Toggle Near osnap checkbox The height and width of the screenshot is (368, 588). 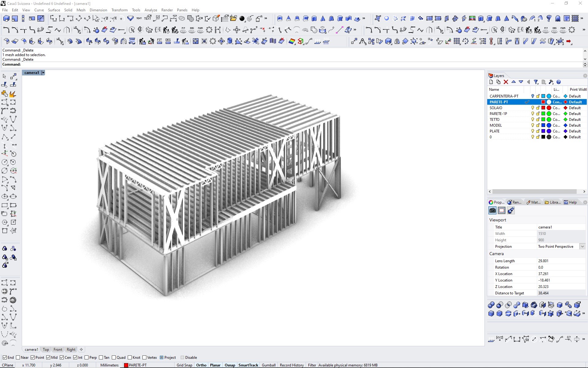(18, 358)
